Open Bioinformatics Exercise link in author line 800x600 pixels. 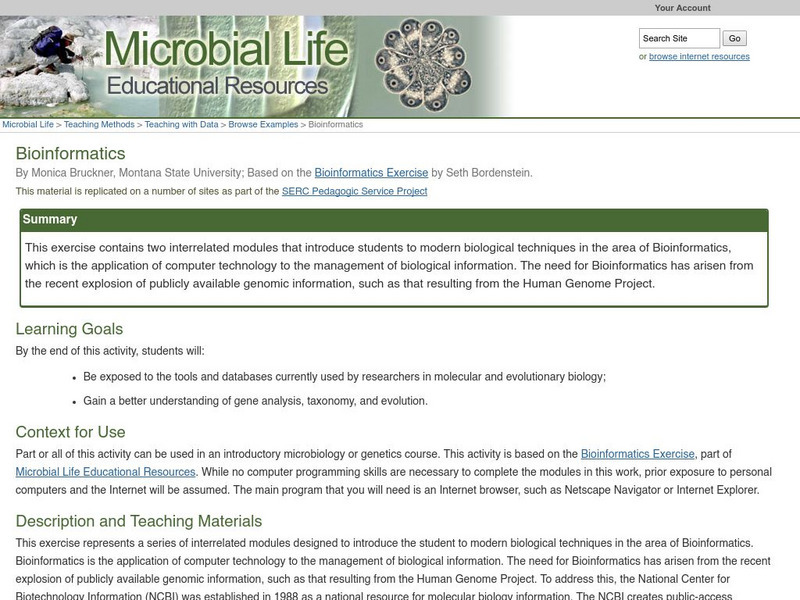coord(371,173)
